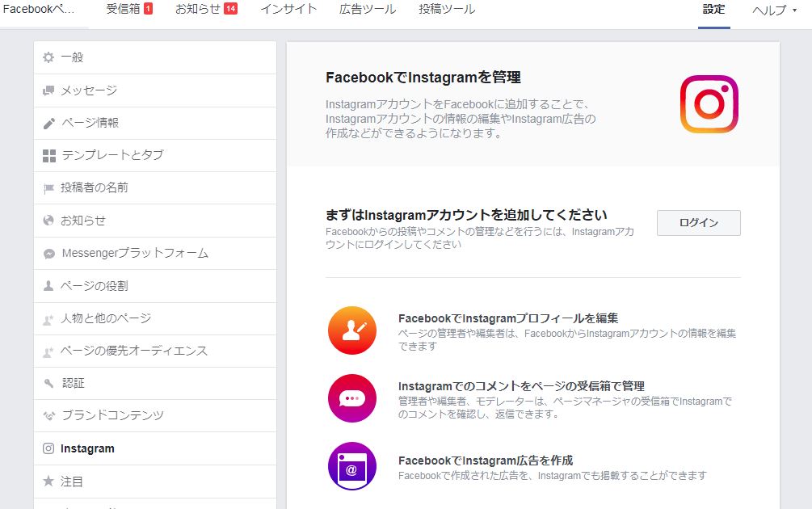Image resolution: width=812 pixels, height=509 pixels.
Task: Switch to the 投稿ツール tab
Action: 447,9
